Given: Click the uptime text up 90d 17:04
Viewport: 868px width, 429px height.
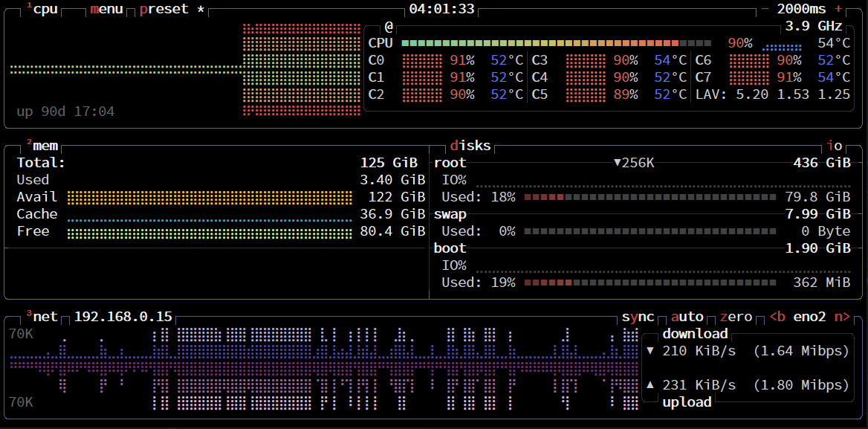Looking at the screenshot, I should click(x=65, y=112).
